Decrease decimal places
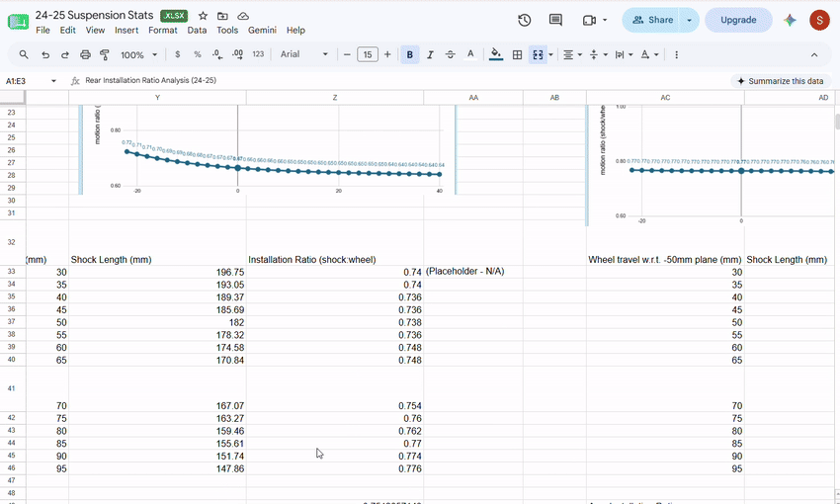The height and width of the screenshot is (504, 840). pos(217,54)
